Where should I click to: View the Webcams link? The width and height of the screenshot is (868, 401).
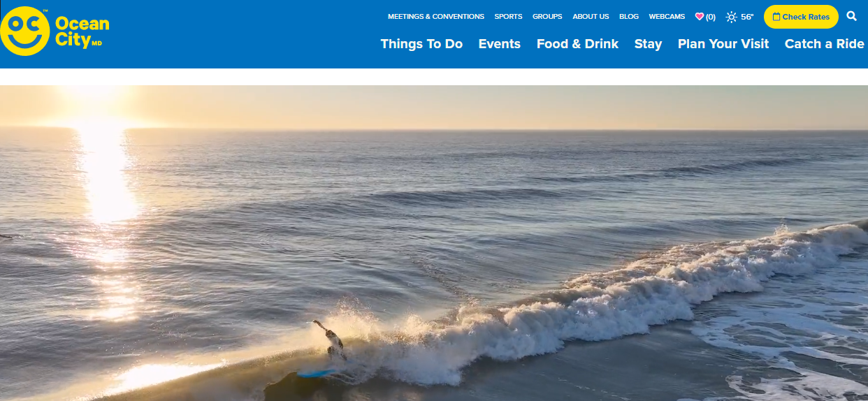[x=667, y=17]
